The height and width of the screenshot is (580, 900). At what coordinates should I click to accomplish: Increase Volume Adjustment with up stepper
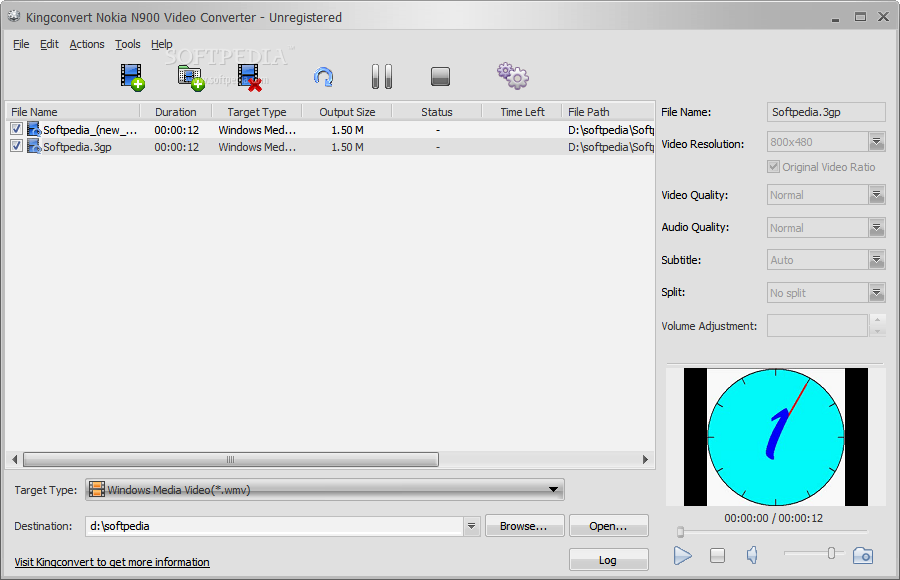(x=876, y=320)
